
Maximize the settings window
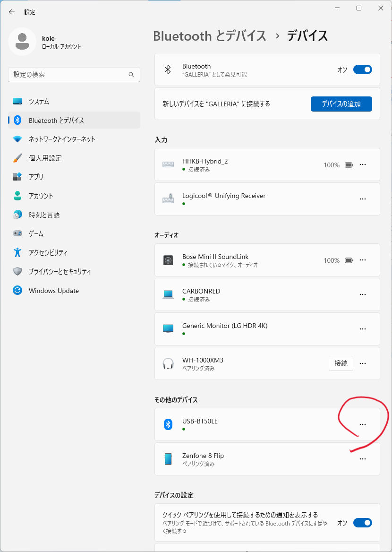tap(359, 8)
